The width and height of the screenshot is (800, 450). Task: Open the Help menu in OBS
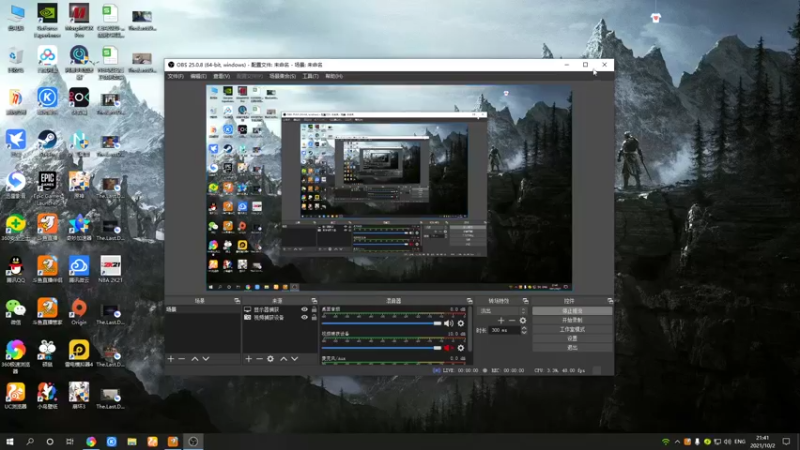(x=334, y=76)
